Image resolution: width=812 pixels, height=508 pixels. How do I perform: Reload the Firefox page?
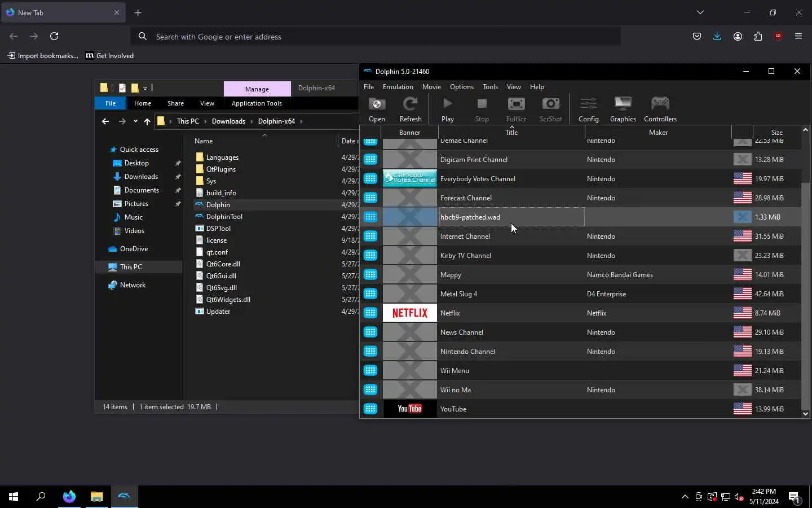(54, 36)
